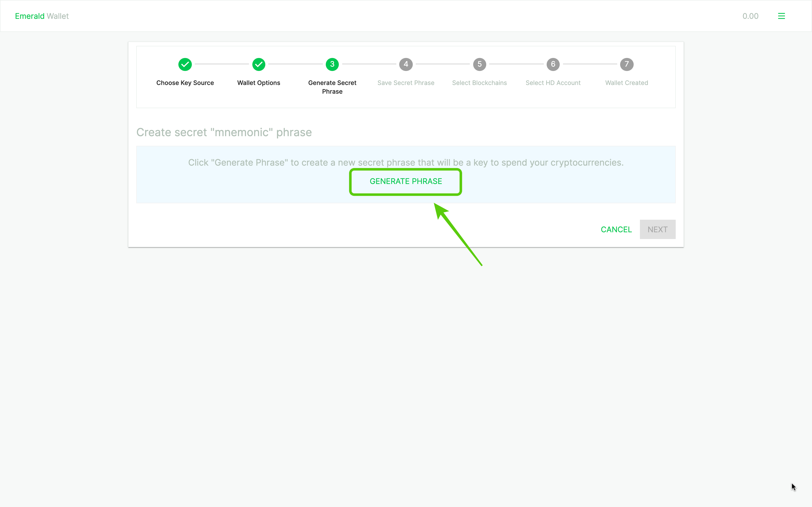Click the Generate Secret Phrase step label
Image resolution: width=812 pixels, height=507 pixels.
tap(332, 86)
